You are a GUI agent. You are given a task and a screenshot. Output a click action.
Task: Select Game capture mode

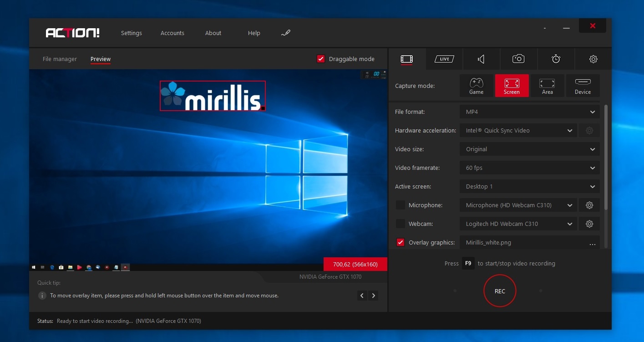(476, 86)
